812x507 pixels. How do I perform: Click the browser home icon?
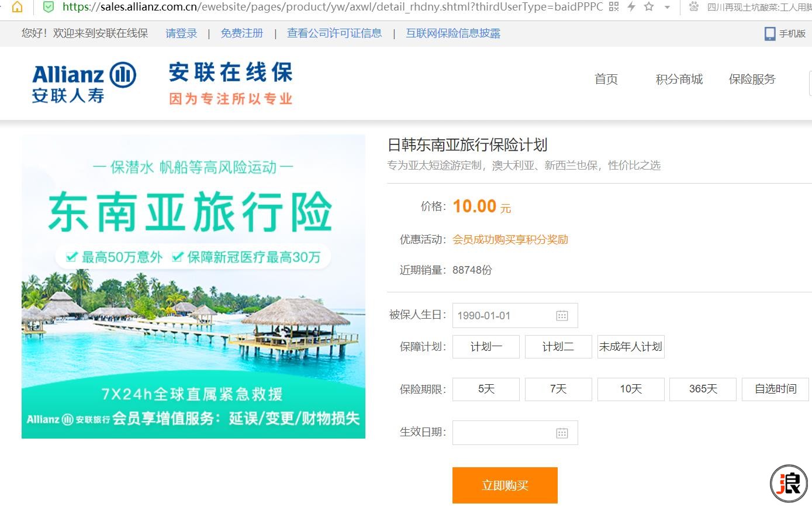[18, 7]
